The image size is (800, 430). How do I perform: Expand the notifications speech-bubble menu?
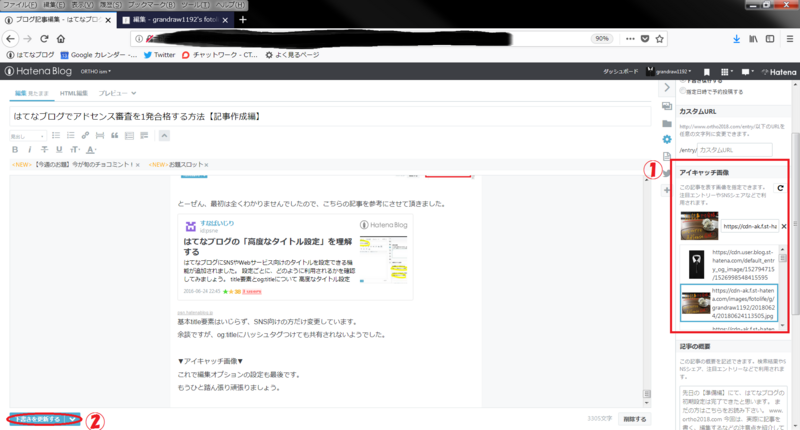[x=747, y=72]
